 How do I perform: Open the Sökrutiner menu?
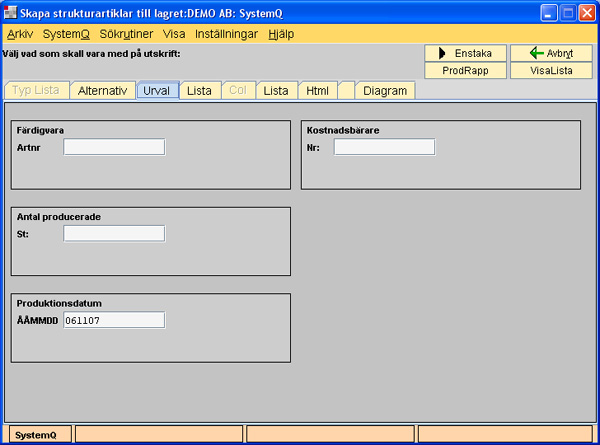pyautogui.click(x=126, y=33)
